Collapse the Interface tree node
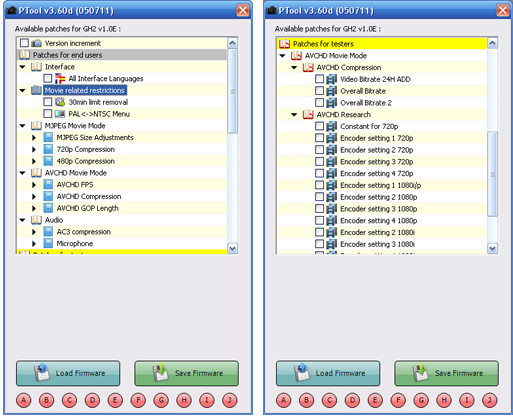This screenshot has width=513, height=418. point(23,67)
